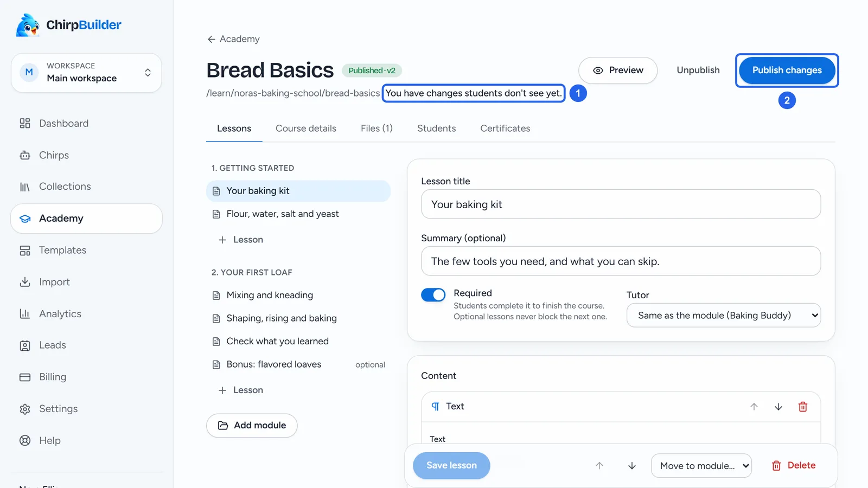Image resolution: width=868 pixels, height=488 pixels.
Task: Add a lesson to the Your First Loaf module
Action: click(240, 390)
